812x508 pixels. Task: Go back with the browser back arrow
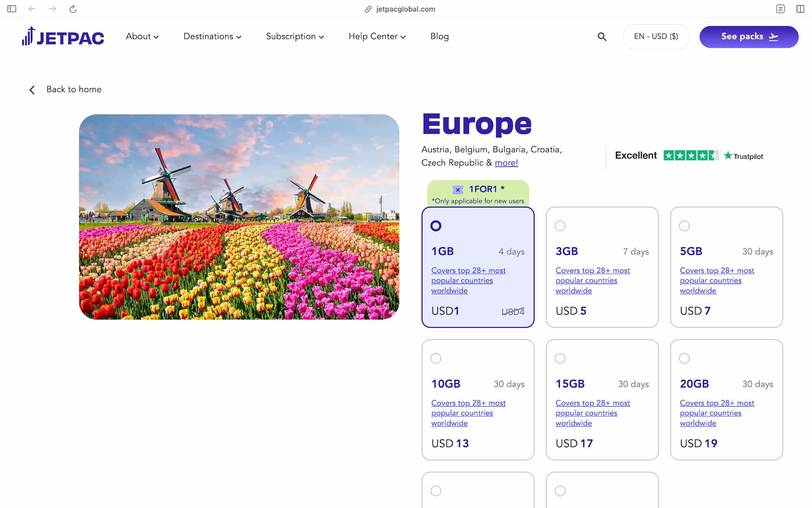(x=32, y=9)
